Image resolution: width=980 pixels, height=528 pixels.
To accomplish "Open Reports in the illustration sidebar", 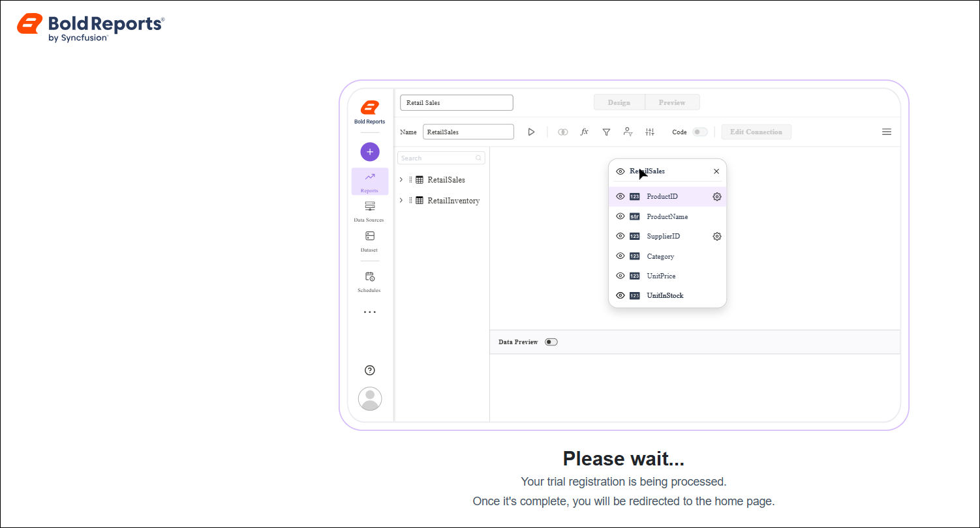I will tap(370, 181).
